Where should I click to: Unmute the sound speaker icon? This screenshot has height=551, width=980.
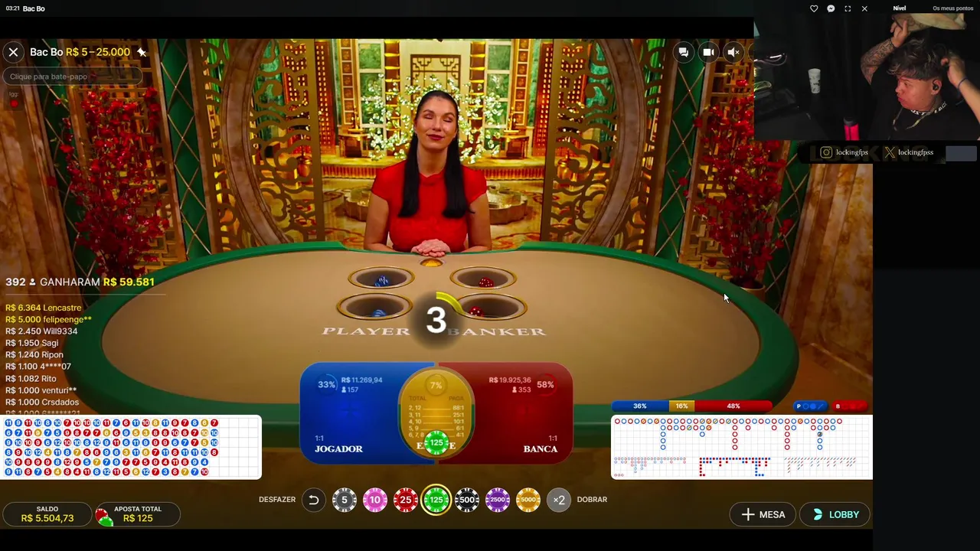click(x=733, y=52)
